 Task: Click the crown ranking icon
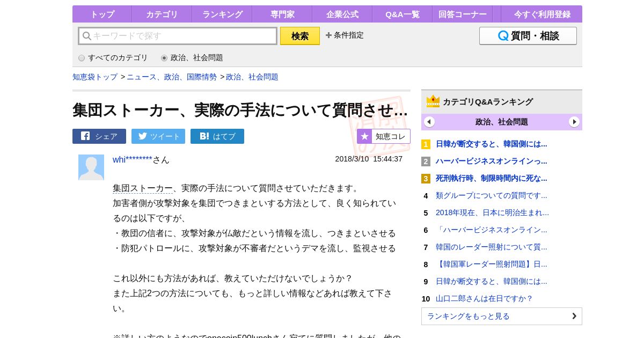click(x=433, y=101)
